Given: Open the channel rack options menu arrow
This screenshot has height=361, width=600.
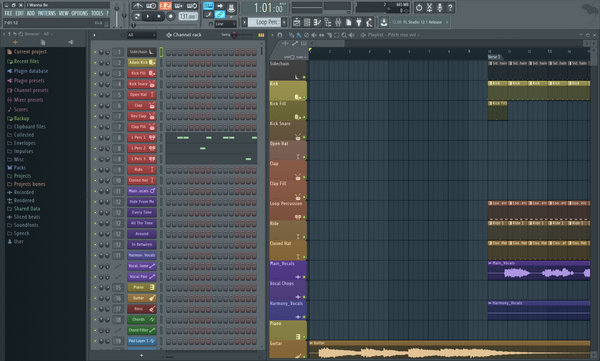Looking at the screenshot, I should point(95,35).
